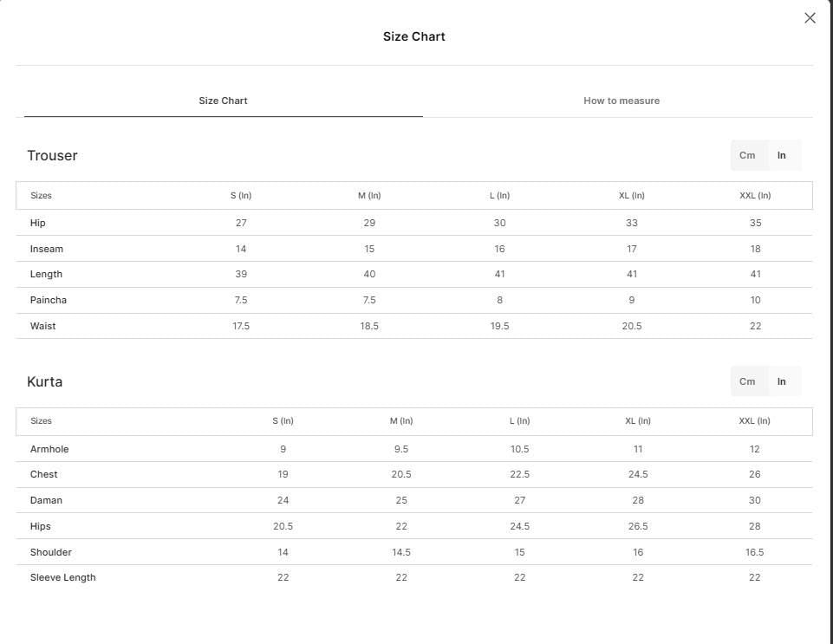Toggle Kurta units to Cm
This screenshot has height=644, width=833.
point(747,381)
